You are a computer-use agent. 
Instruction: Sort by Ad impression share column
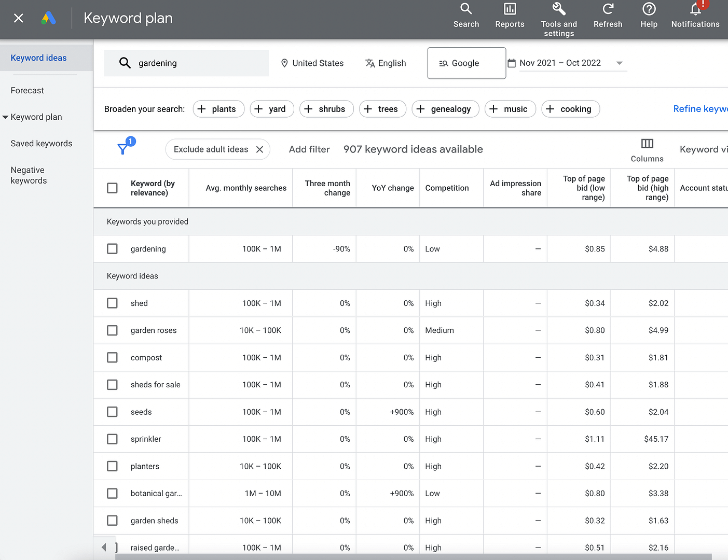[x=515, y=188]
